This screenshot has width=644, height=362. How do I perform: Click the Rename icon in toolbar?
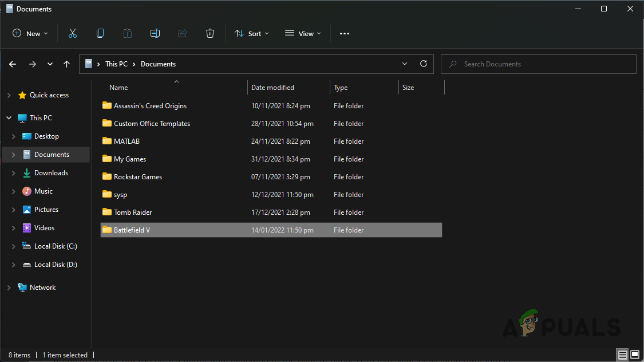[x=155, y=34]
